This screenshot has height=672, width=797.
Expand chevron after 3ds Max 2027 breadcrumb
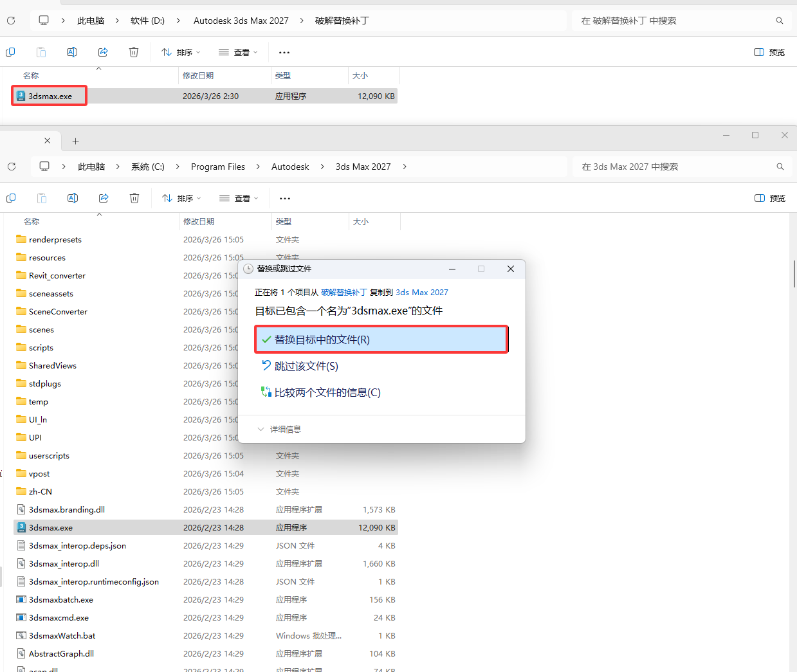(405, 167)
